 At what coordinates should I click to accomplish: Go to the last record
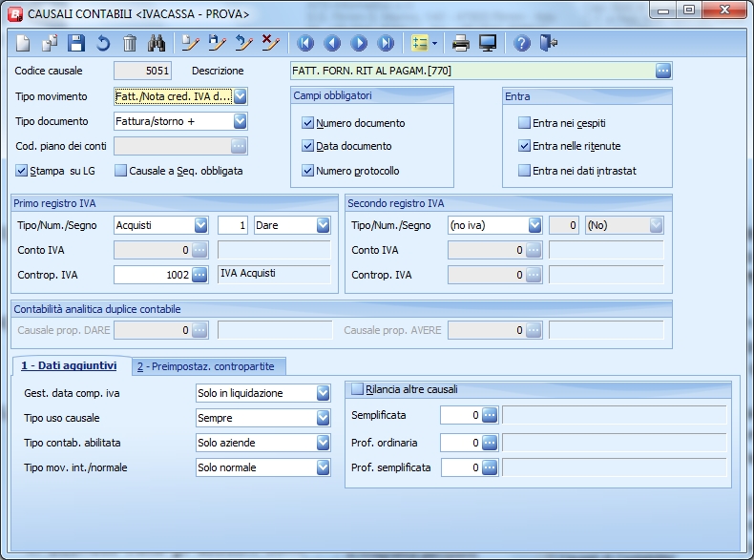pos(386,43)
